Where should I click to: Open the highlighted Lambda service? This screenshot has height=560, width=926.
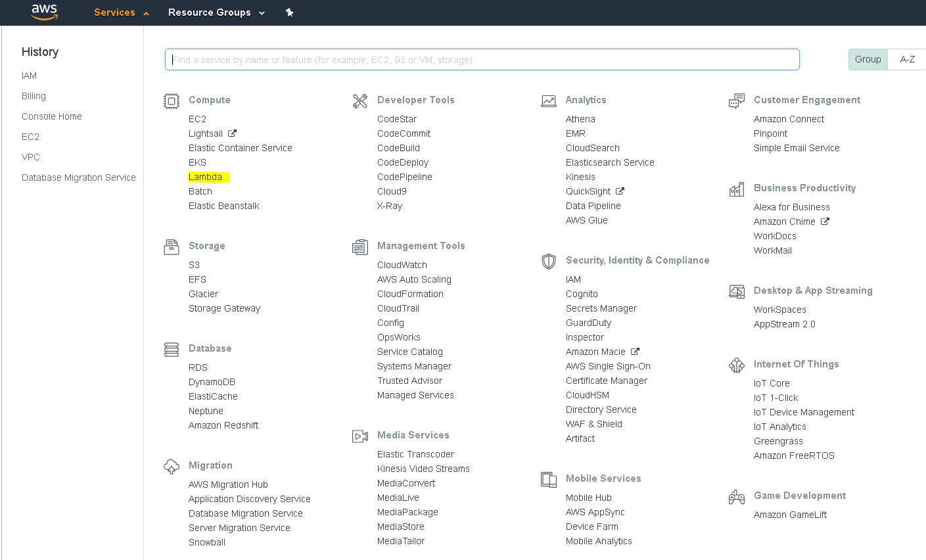tap(205, 177)
